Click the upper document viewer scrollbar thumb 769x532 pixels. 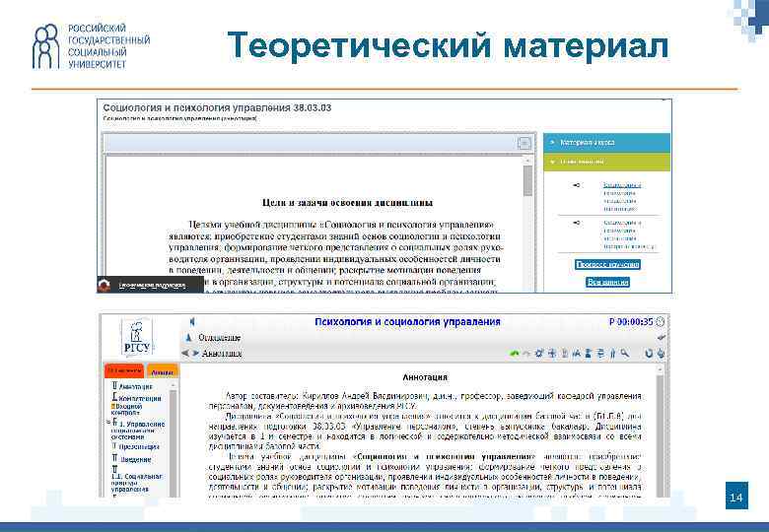click(x=528, y=180)
